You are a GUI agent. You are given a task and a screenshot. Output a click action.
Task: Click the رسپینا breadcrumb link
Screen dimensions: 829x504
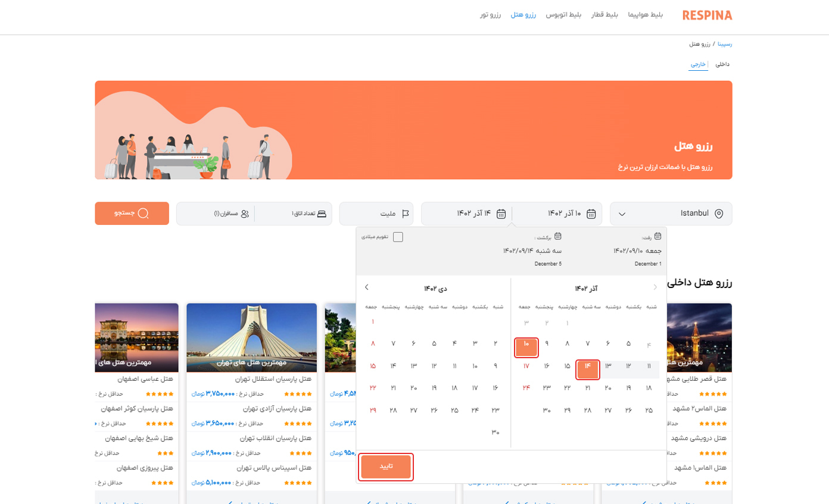click(725, 44)
